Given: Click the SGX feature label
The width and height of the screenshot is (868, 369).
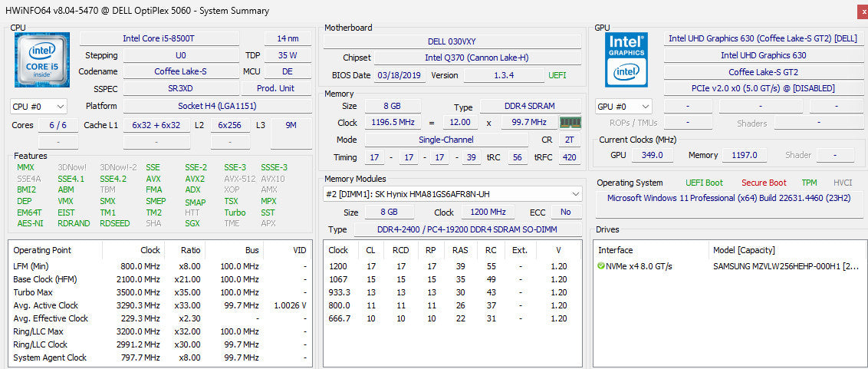Looking at the screenshot, I should (x=192, y=223).
